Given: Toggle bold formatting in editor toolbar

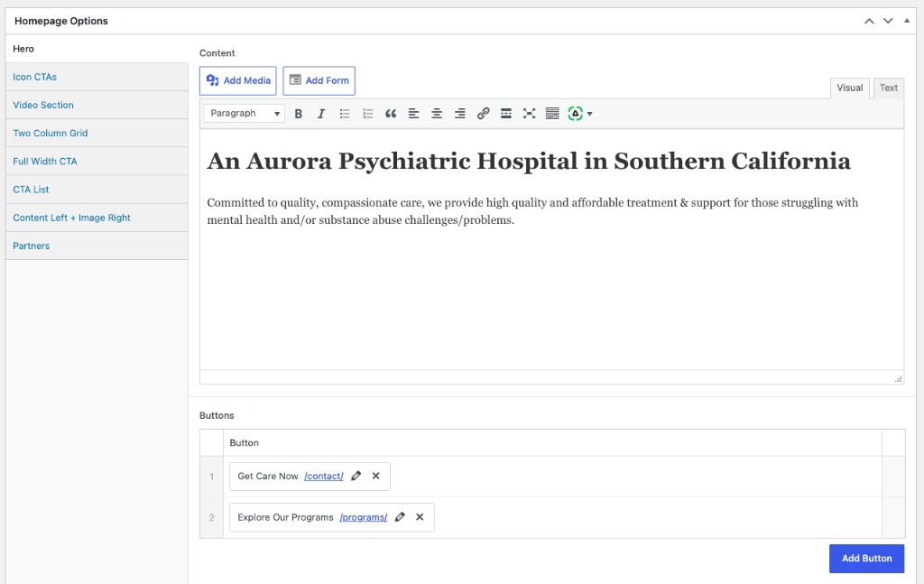Looking at the screenshot, I should point(298,114).
